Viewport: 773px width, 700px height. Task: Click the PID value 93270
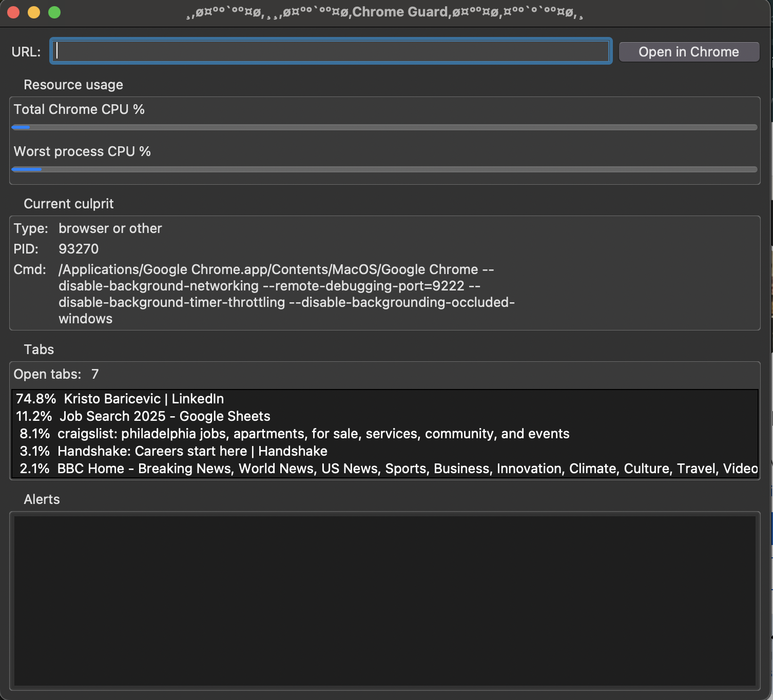coord(79,249)
